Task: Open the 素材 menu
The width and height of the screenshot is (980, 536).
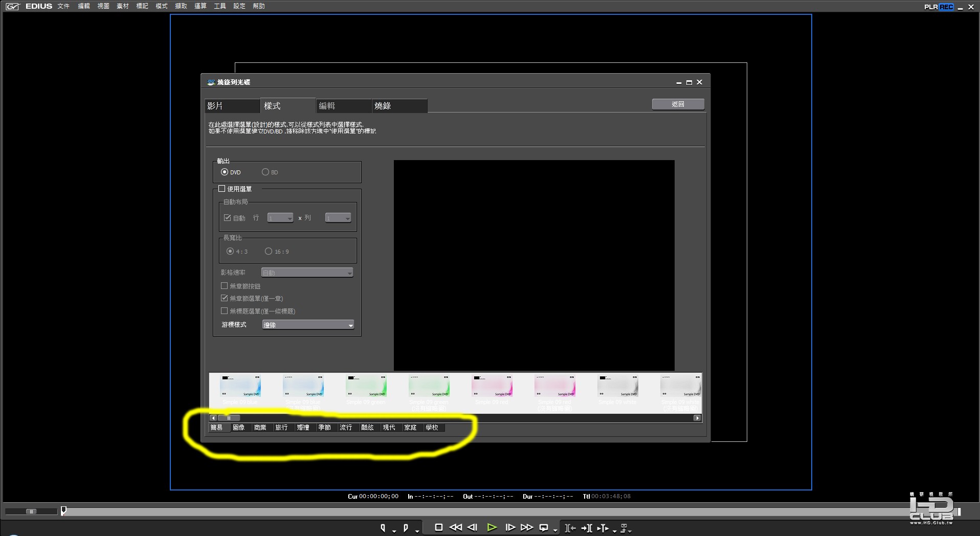Action: pos(123,6)
